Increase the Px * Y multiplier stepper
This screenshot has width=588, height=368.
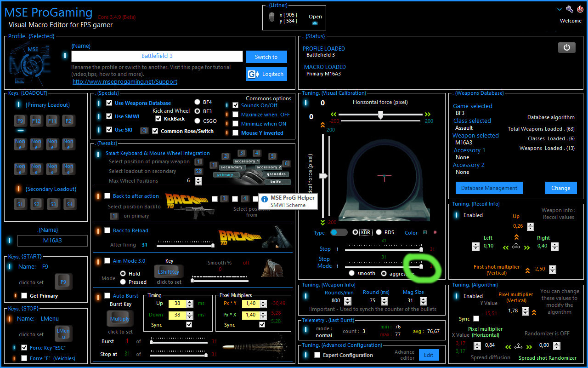[263, 301]
